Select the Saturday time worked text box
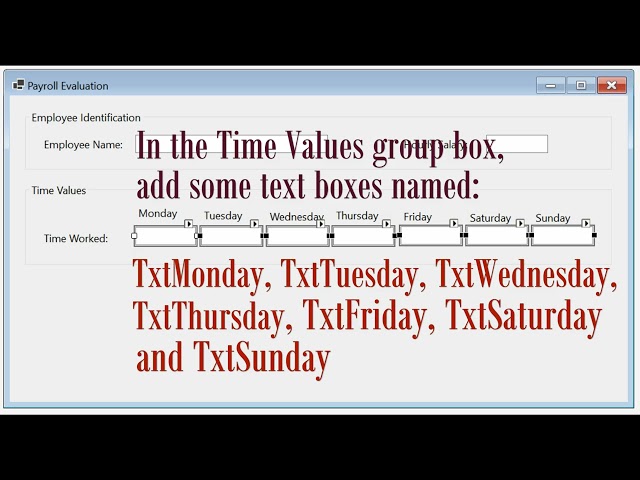Viewport: 640px width, 480px height. click(x=497, y=236)
